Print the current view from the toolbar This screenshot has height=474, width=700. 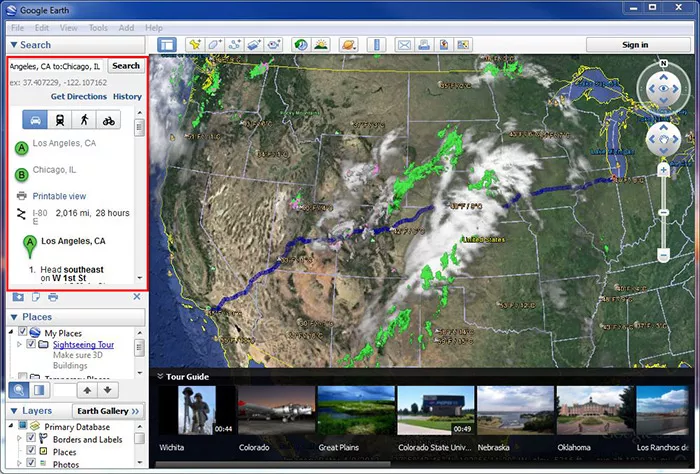coord(424,45)
